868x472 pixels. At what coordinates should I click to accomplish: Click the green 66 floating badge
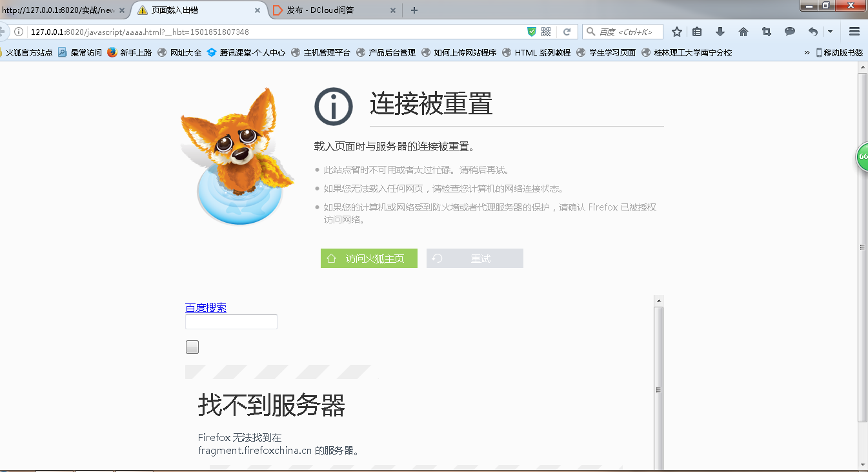coord(862,157)
